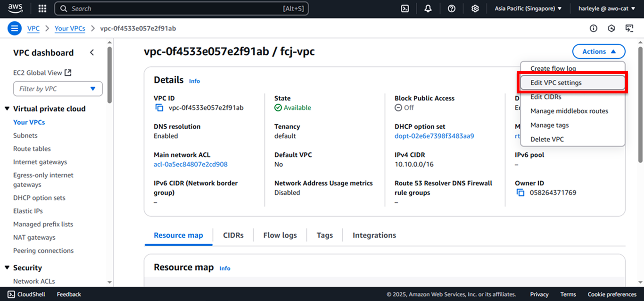
Task: Open Internet gateways in the sidebar
Action: [x=40, y=162]
